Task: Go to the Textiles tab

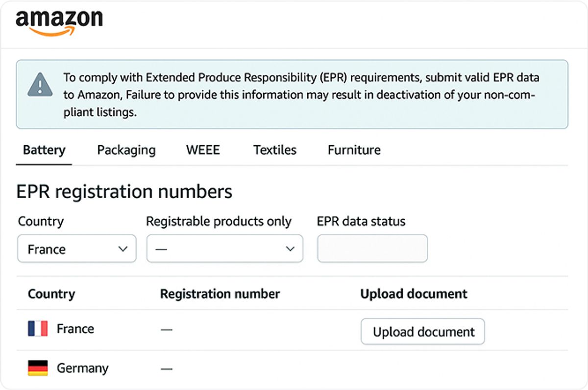Action: click(275, 150)
